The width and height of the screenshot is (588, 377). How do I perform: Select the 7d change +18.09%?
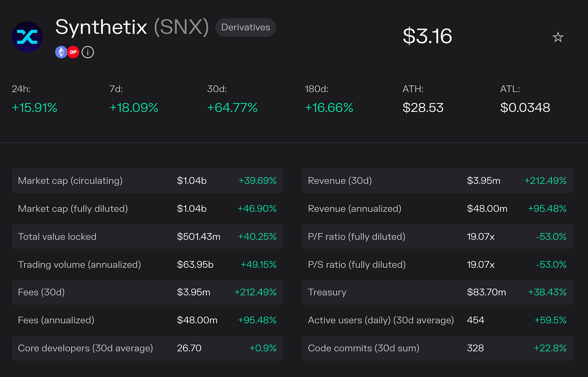pyautogui.click(x=134, y=107)
